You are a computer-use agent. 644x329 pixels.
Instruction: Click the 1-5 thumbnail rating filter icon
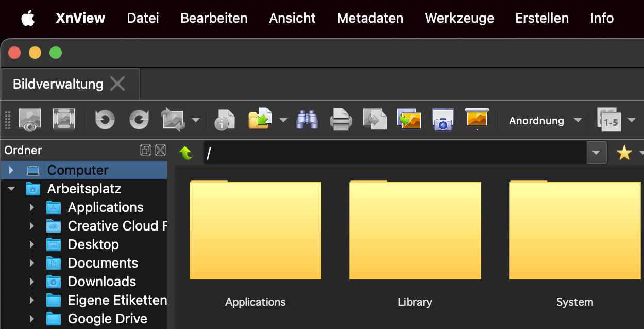point(609,120)
